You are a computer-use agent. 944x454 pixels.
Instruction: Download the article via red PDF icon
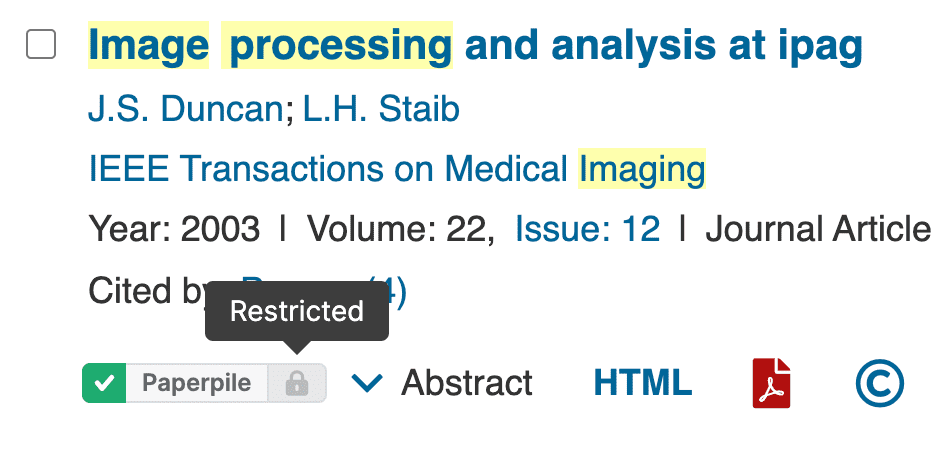point(771,383)
